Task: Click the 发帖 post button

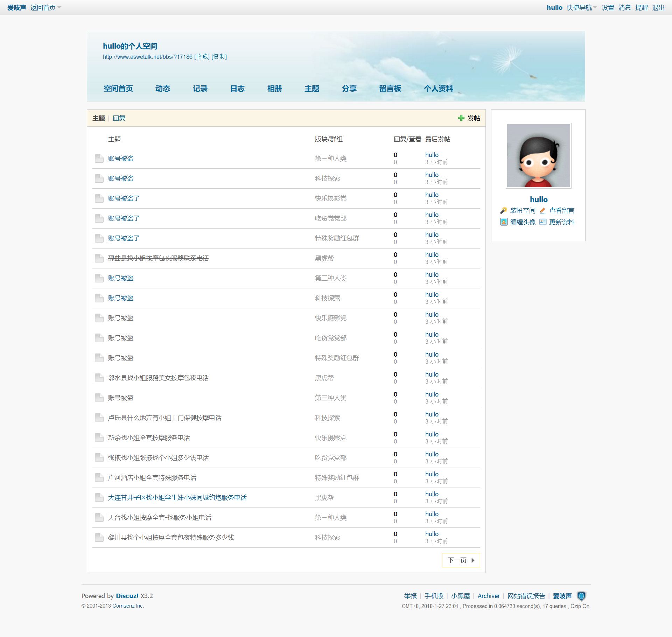Action: tap(469, 118)
